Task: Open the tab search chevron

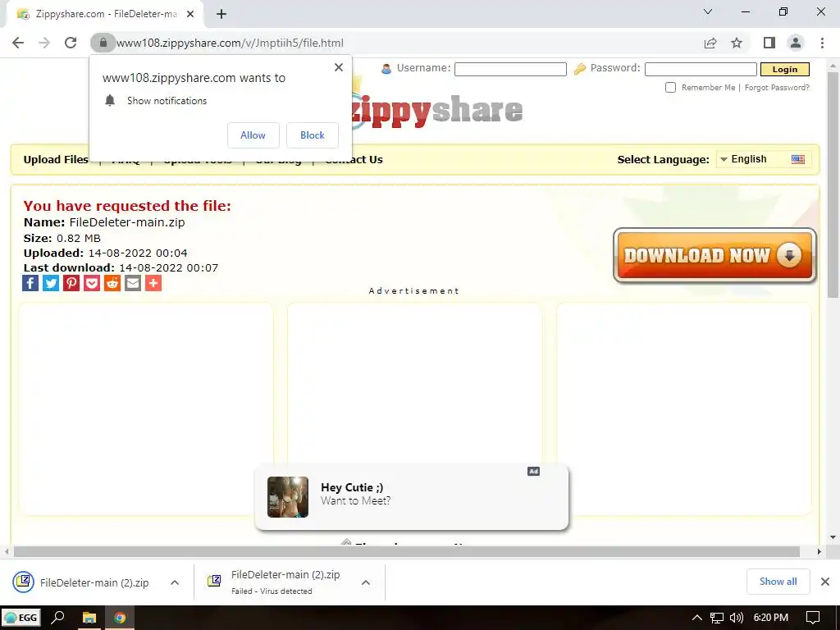Action: click(x=708, y=11)
